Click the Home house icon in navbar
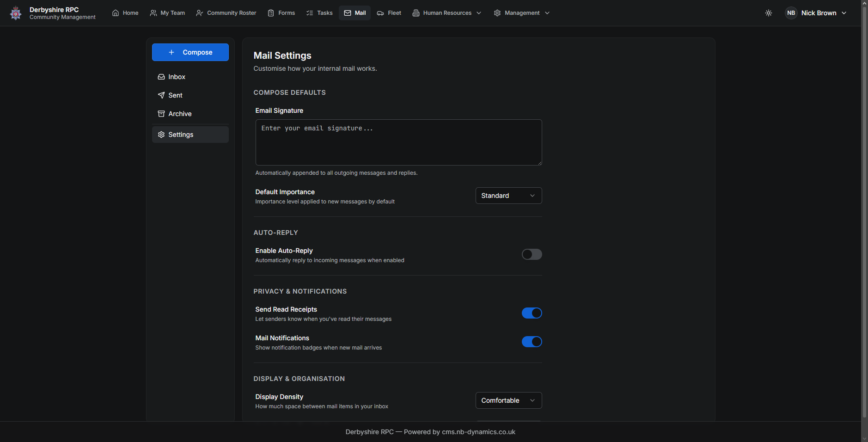The height and width of the screenshot is (442, 868). [x=116, y=13]
